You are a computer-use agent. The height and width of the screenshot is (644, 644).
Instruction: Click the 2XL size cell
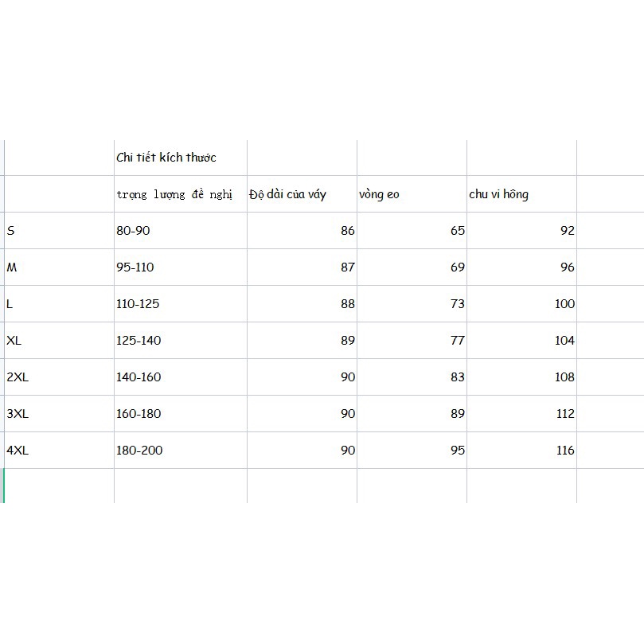coord(59,377)
